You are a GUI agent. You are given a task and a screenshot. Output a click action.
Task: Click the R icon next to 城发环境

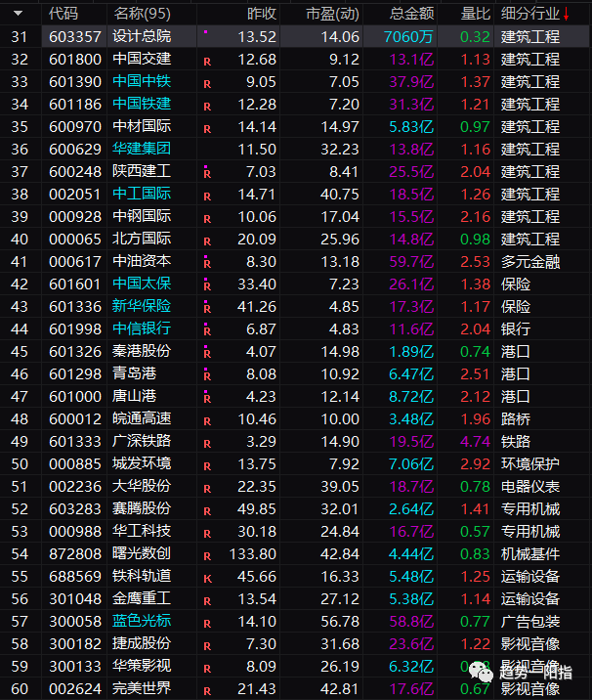click(207, 466)
